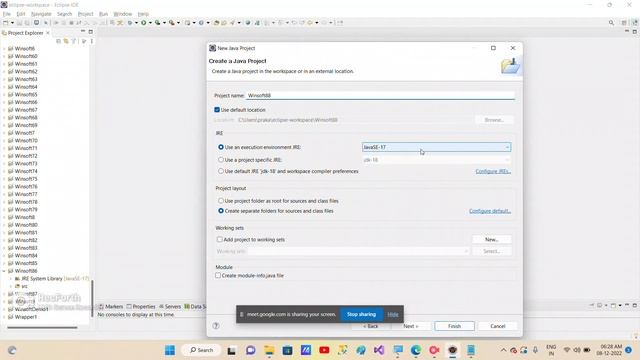The height and width of the screenshot is (360, 640).
Task: Expand the src folder under Winsoft86
Action: [11, 286]
